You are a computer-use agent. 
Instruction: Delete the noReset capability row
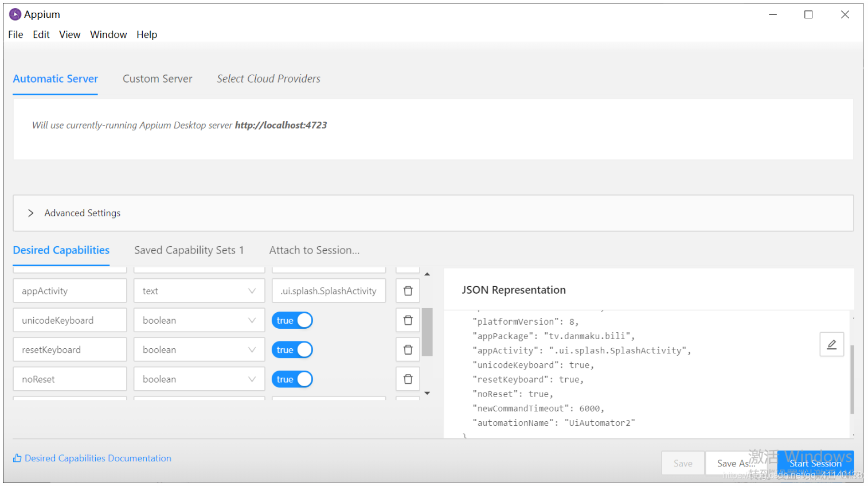(x=408, y=379)
